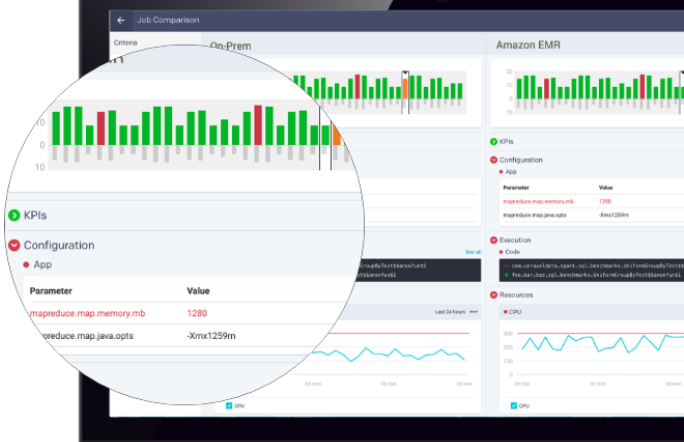Select App item under Amazon EMR Configuration
The height and width of the screenshot is (442, 684).
(510, 172)
